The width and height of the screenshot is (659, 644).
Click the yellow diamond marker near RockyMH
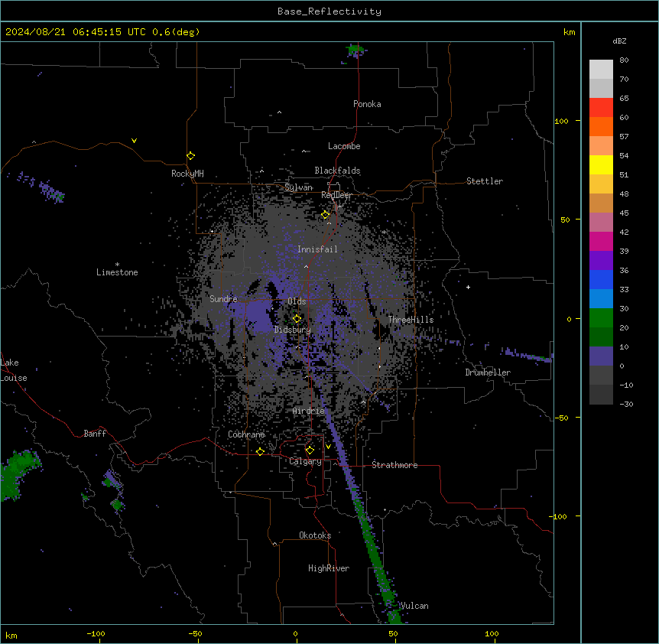tap(191, 156)
